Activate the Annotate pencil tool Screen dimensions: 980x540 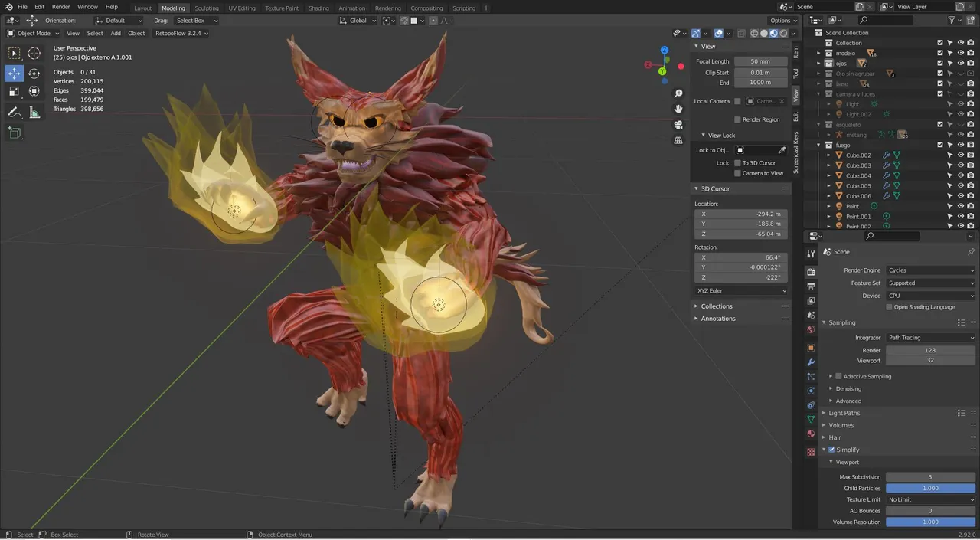(x=15, y=112)
